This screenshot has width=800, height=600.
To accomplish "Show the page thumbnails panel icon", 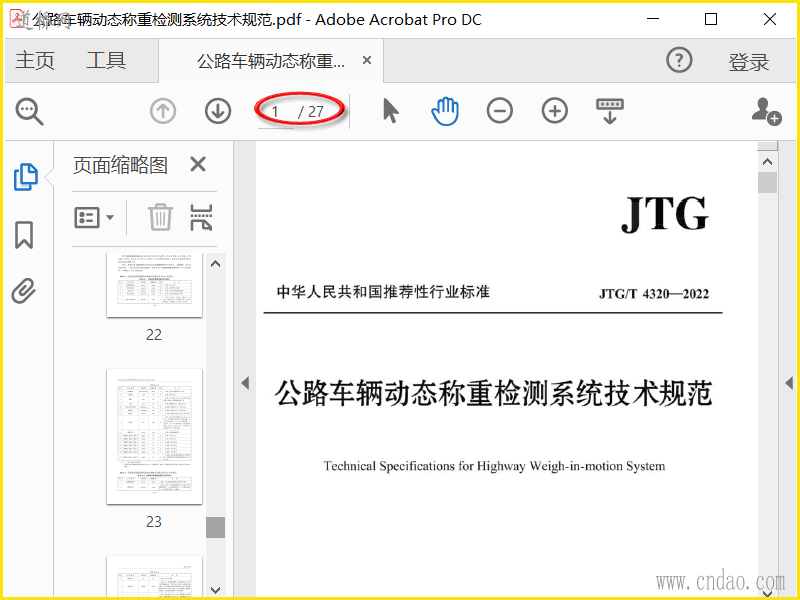I will click(x=26, y=177).
